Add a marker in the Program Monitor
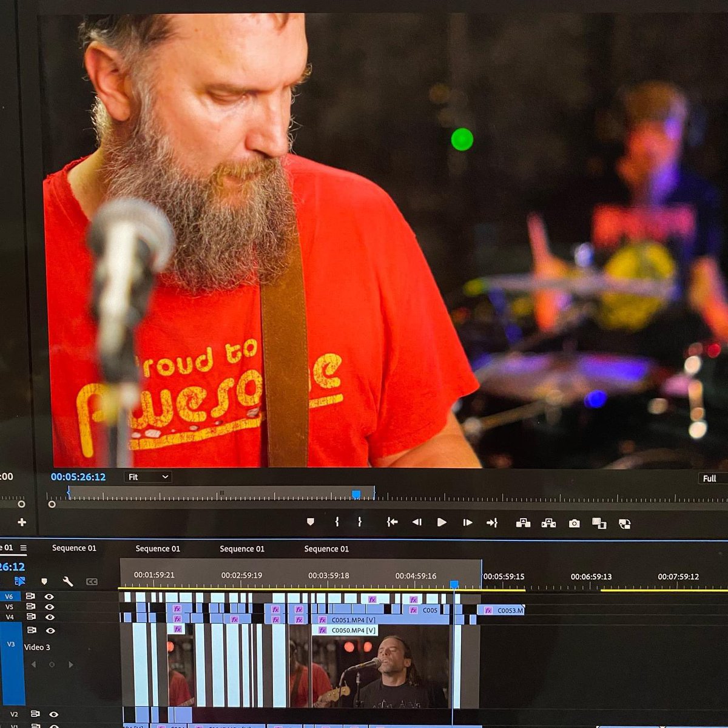 [311, 522]
